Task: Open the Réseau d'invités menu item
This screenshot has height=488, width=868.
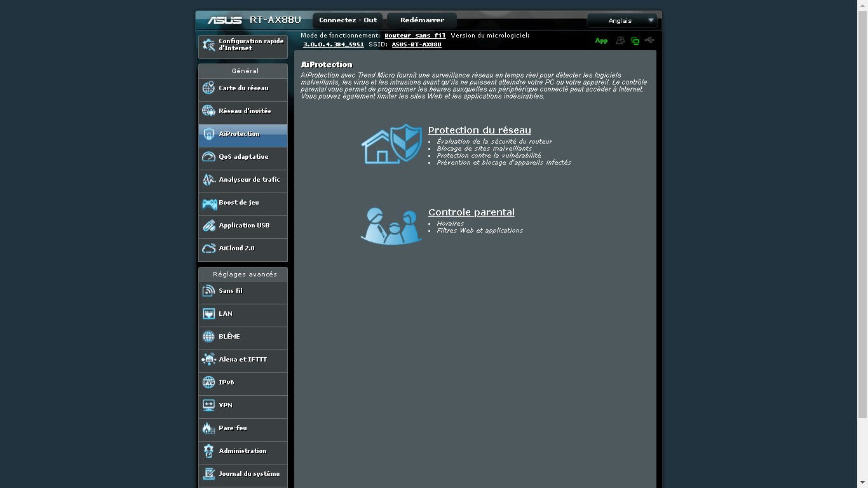Action: coord(243,111)
